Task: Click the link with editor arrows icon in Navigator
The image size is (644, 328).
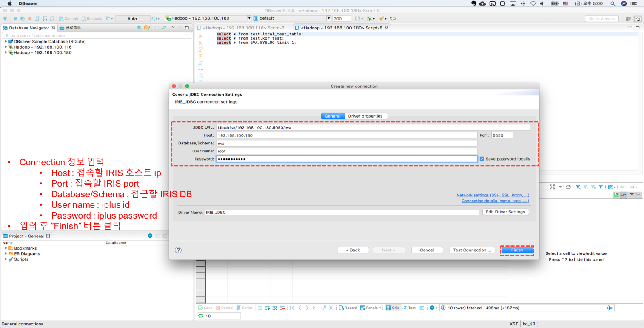Action: (164, 28)
